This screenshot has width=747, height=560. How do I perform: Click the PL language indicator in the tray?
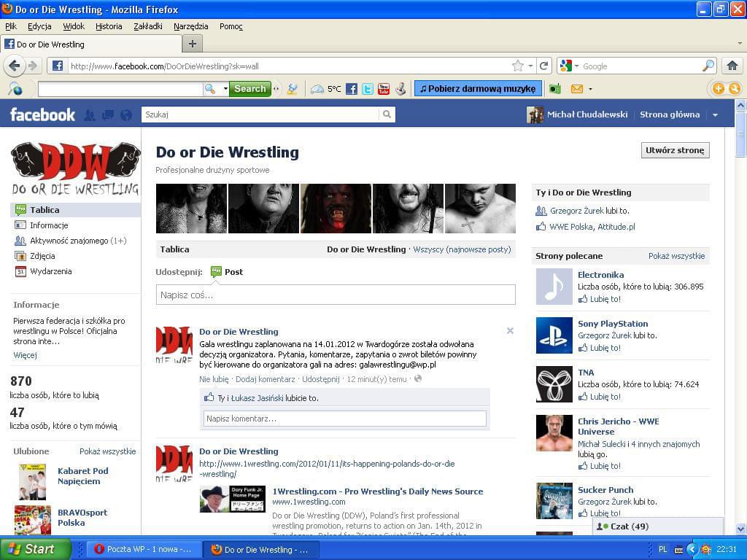[x=662, y=550]
